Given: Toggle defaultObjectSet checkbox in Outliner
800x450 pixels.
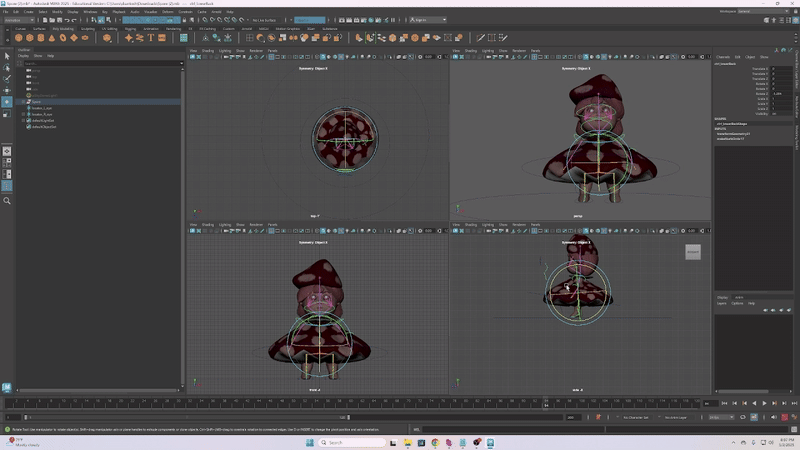Looking at the screenshot, I should (x=29, y=127).
